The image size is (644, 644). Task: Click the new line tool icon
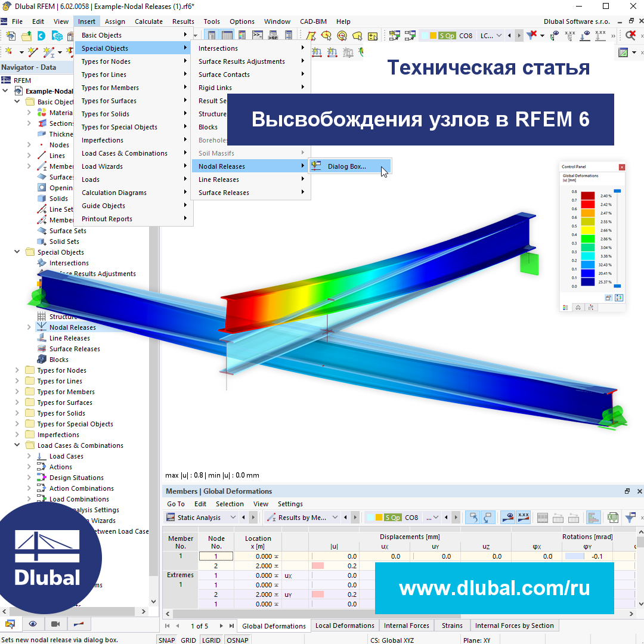(32, 52)
